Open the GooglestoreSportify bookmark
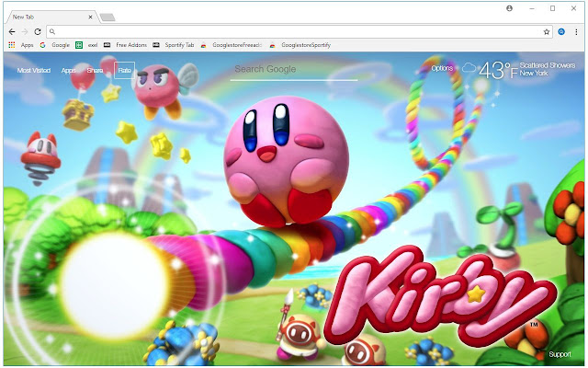 (300, 45)
